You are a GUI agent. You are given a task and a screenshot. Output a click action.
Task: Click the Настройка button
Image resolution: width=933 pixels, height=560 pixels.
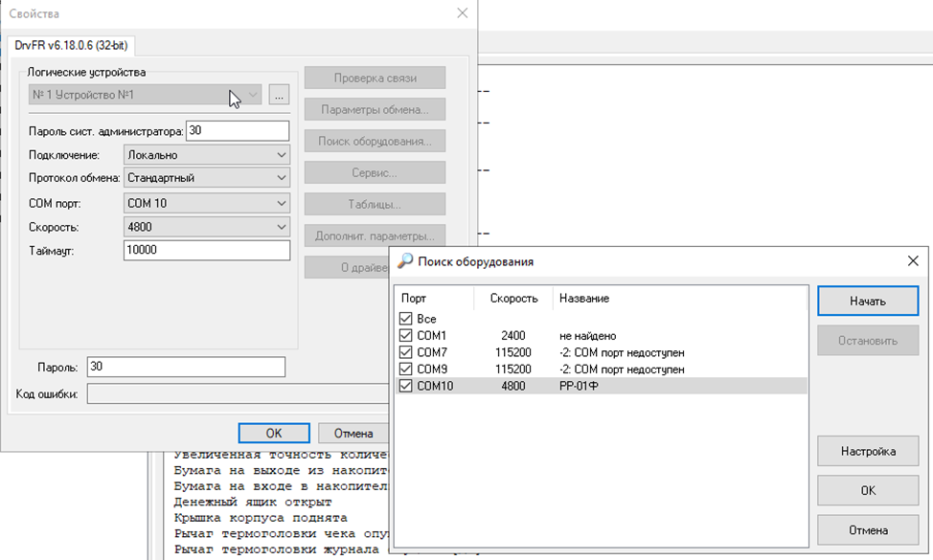(867, 451)
